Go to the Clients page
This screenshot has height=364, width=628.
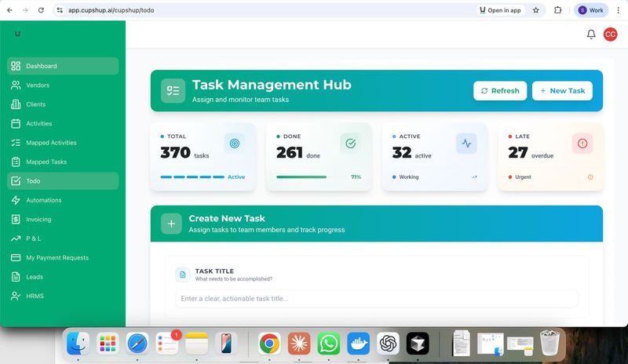63,104
